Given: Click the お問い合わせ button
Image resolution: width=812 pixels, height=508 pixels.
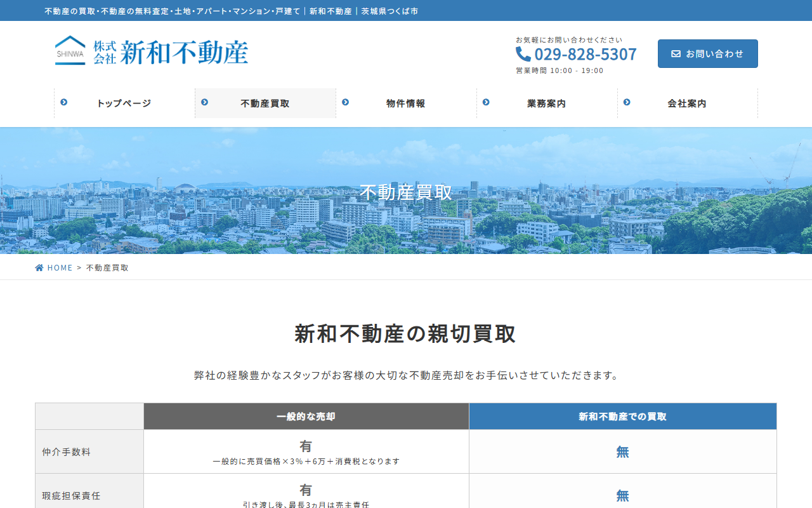Looking at the screenshot, I should pos(708,54).
